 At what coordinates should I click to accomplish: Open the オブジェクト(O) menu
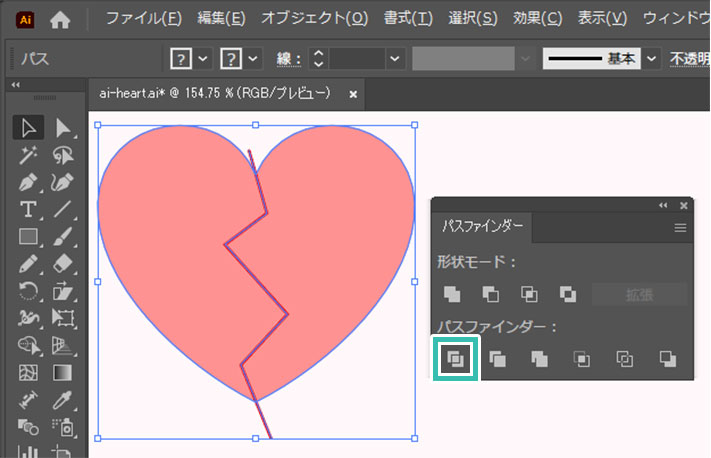coord(314,18)
